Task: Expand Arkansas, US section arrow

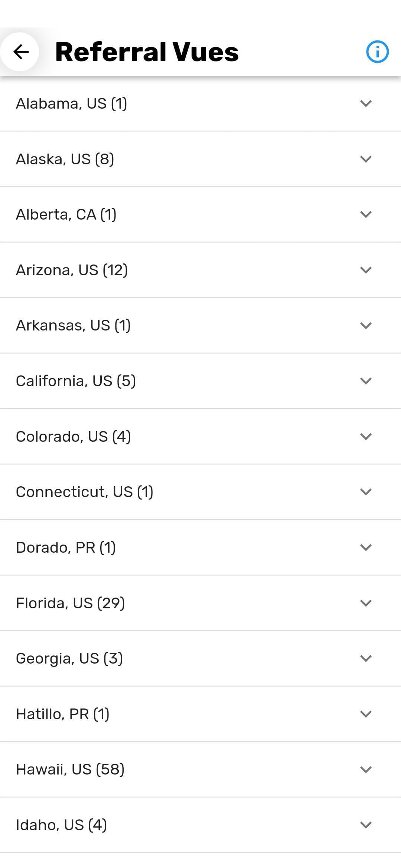Action: pyautogui.click(x=366, y=326)
